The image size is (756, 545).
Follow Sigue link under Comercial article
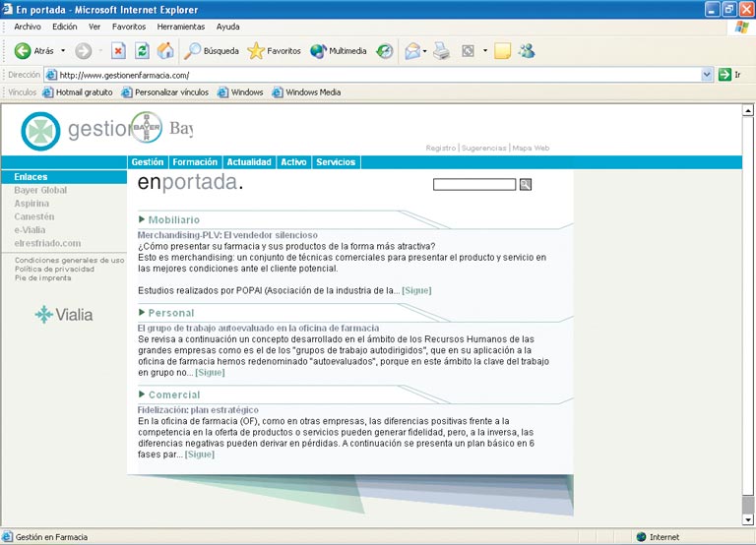(200, 454)
